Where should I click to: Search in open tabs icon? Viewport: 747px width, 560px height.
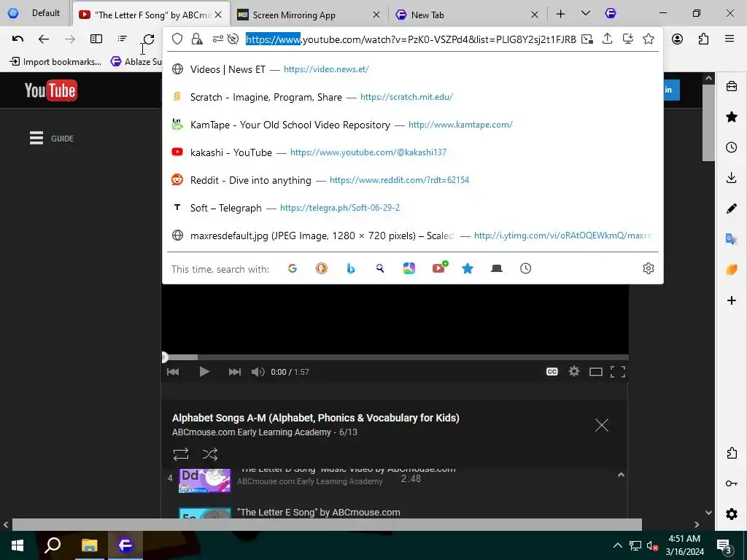pos(496,268)
